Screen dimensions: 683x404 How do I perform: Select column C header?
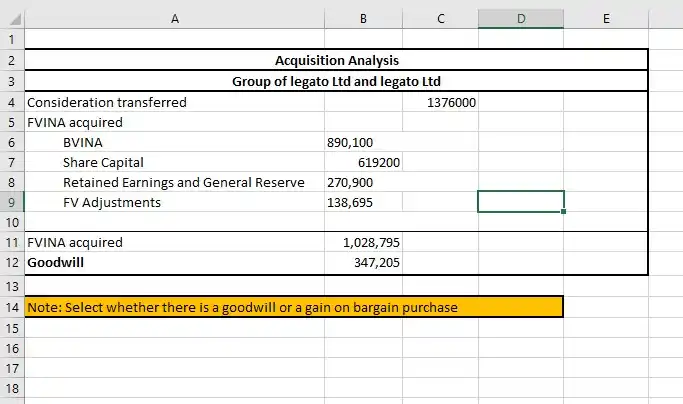click(x=440, y=19)
